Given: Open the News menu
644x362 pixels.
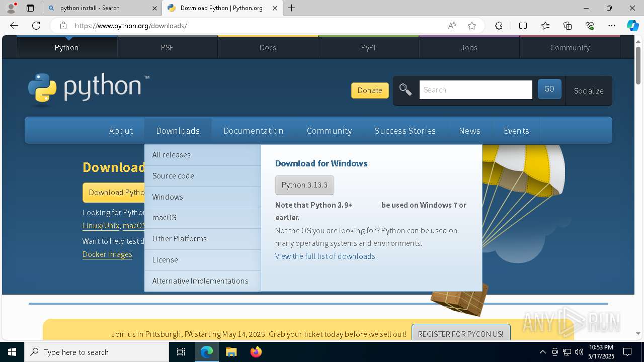Looking at the screenshot, I should pyautogui.click(x=469, y=131).
